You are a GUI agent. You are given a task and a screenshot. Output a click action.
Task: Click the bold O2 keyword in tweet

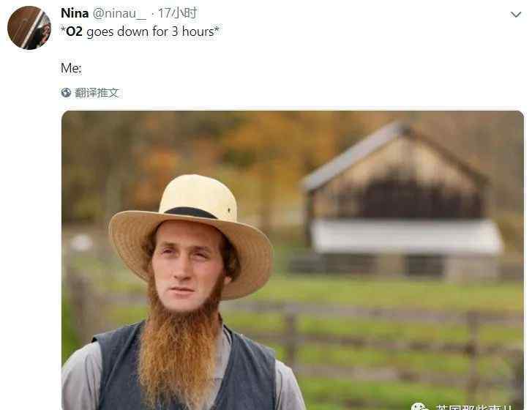pyautogui.click(x=74, y=31)
